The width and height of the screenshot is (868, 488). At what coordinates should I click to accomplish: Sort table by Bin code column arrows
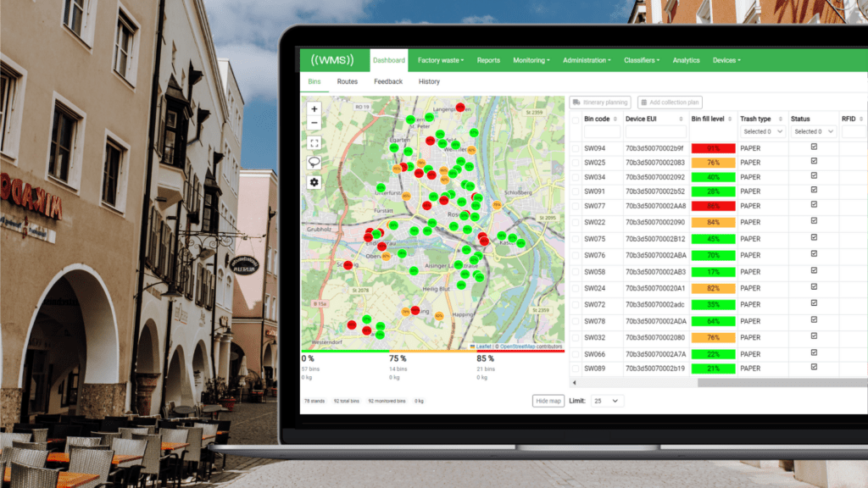[616, 119]
